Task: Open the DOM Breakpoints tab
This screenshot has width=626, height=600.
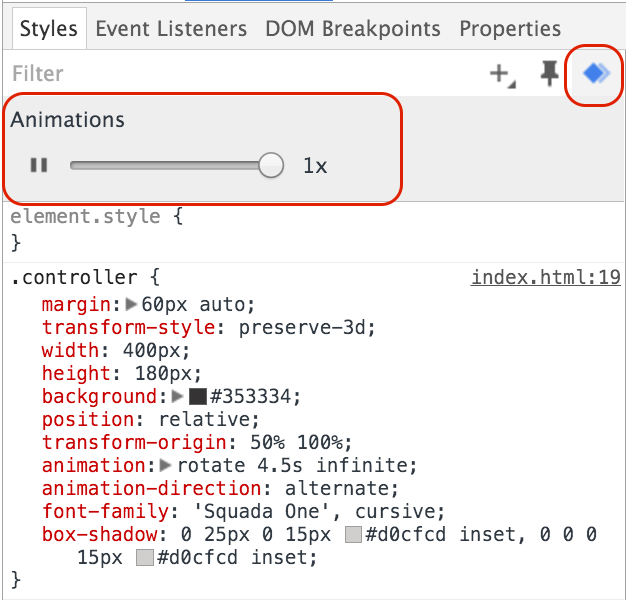Action: [x=353, y=29]
